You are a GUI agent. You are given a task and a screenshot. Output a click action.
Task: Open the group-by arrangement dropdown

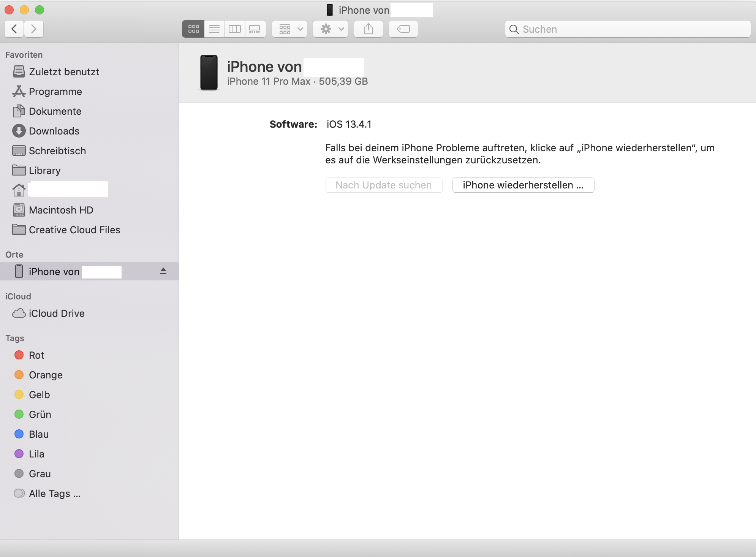tap(289, 29)
